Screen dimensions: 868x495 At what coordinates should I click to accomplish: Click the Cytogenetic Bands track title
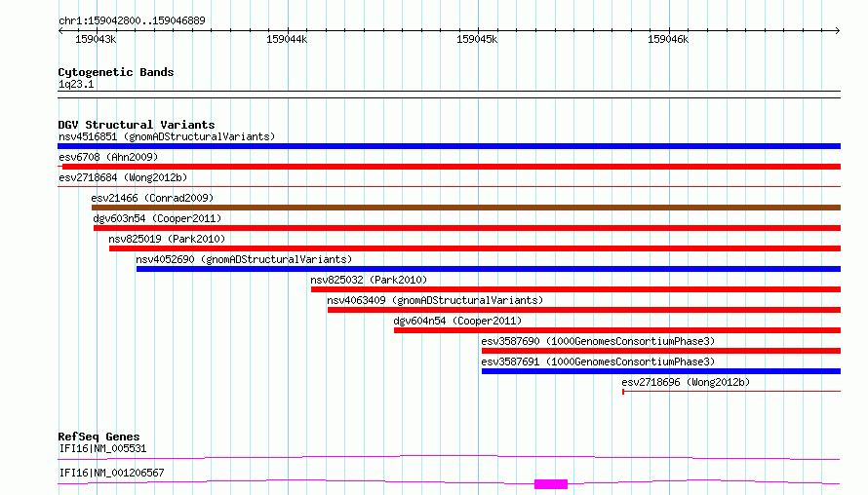click(116, 72)
